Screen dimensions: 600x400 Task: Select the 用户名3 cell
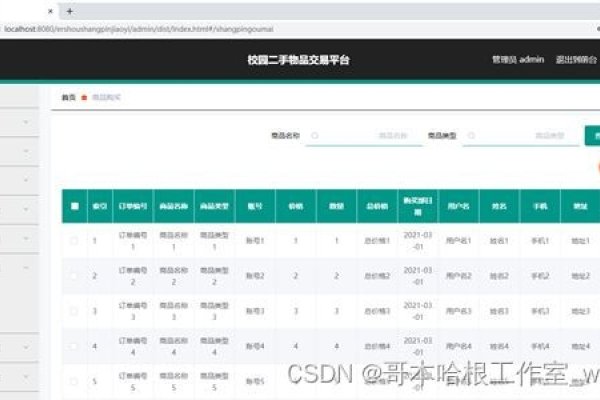pos(458,311)
